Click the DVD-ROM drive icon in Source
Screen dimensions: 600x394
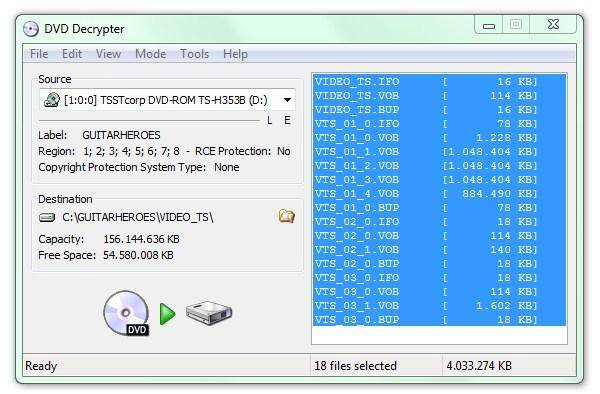(52, 100)
